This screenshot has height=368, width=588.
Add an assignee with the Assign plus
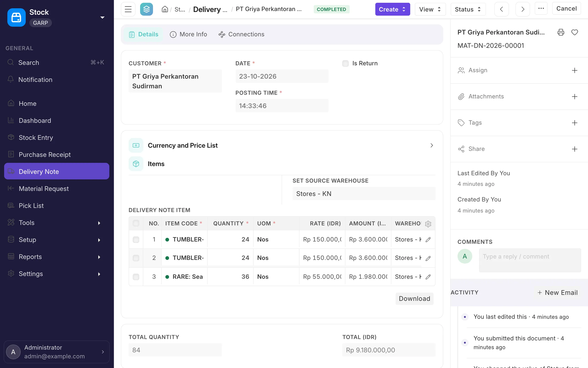[x=575, y=70]
